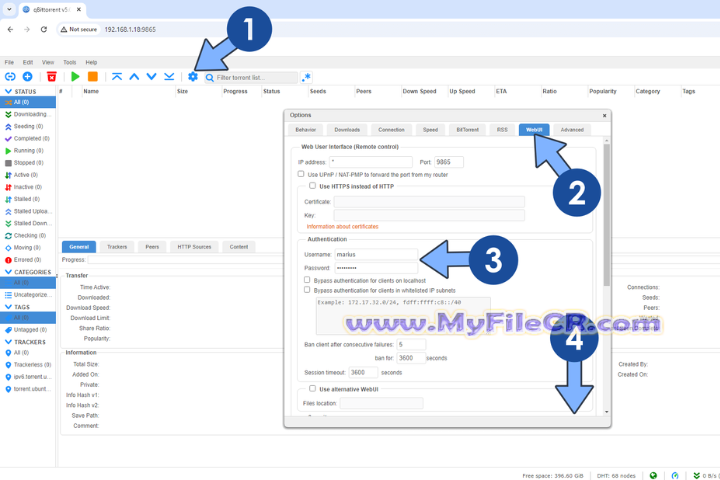Focus the Password input field

click(x=376, y=268)
